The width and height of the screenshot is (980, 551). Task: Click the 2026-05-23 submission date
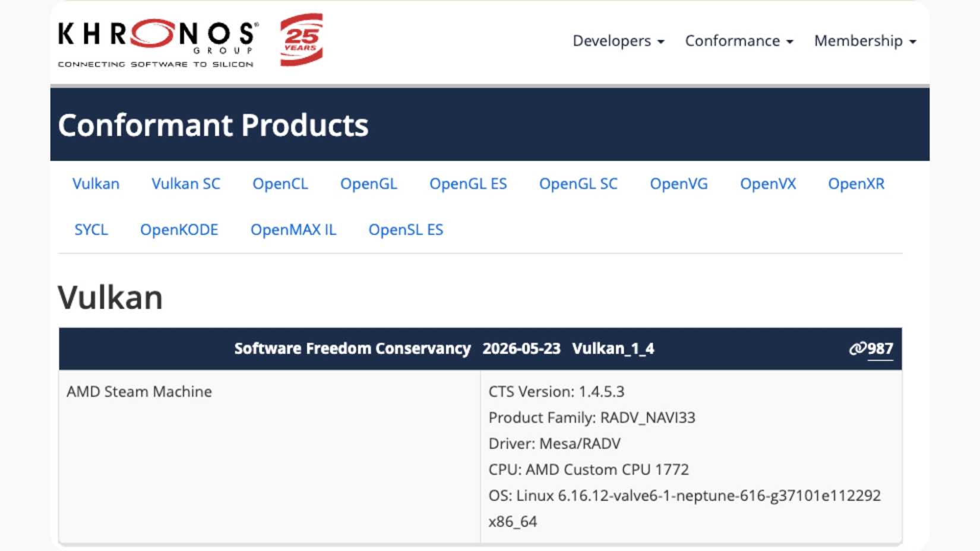[x=521, y=349]
